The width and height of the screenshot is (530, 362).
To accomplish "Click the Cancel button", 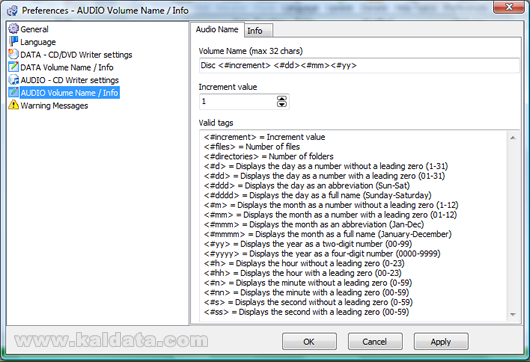I will 375,342.
